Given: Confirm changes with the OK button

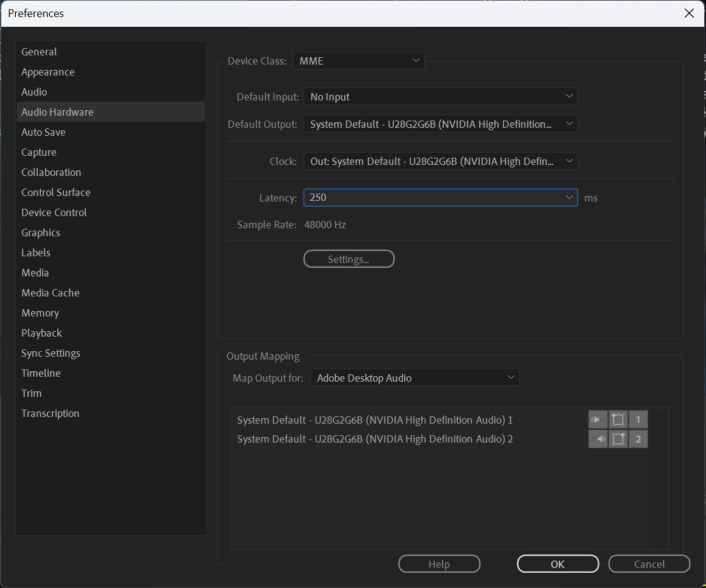Looking at the screenshot, I should [x=557, y=564].
